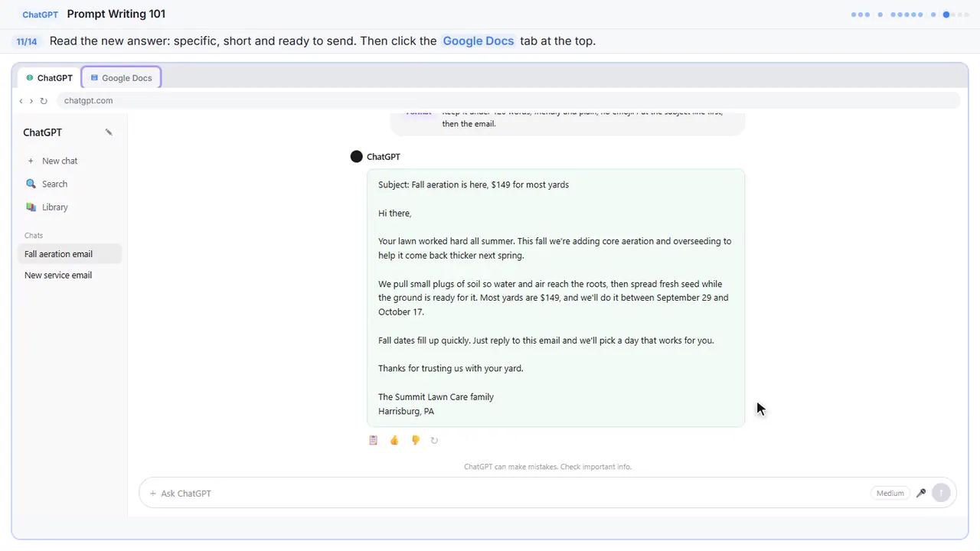Select the ChatGPT browser tab
Viewport: 980px width, 551px height.
pos(49,78)
